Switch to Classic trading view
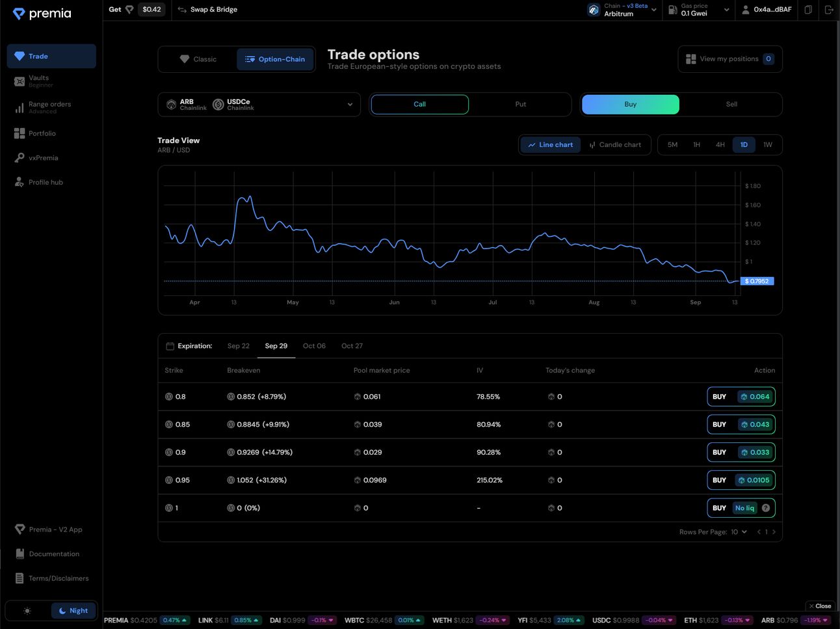 coord(198,59)
